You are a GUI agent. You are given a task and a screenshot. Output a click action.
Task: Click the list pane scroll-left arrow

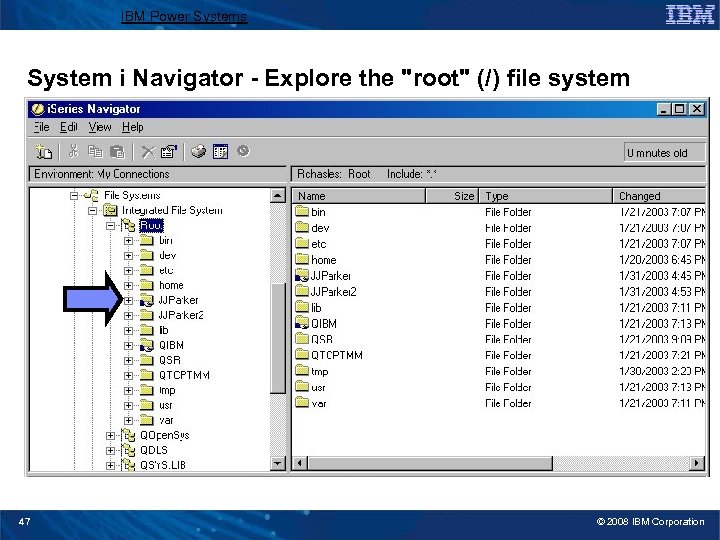click(x=299, y=463)
